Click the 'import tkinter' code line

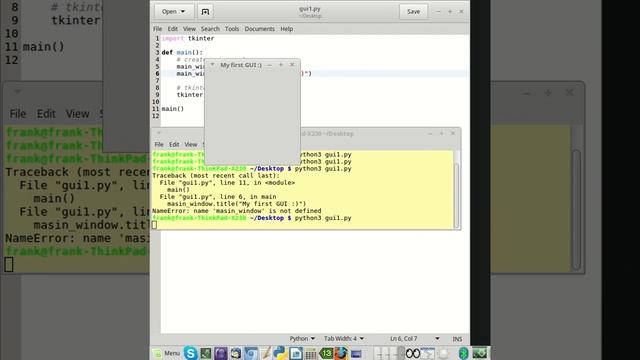click(188, 38)
